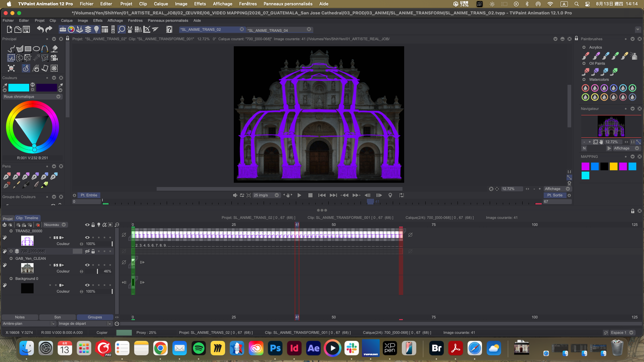This screenshot has height=362, width=644.
Task: Hide the GAB_Yen_CLEAN layer
Action: point(87,265)
